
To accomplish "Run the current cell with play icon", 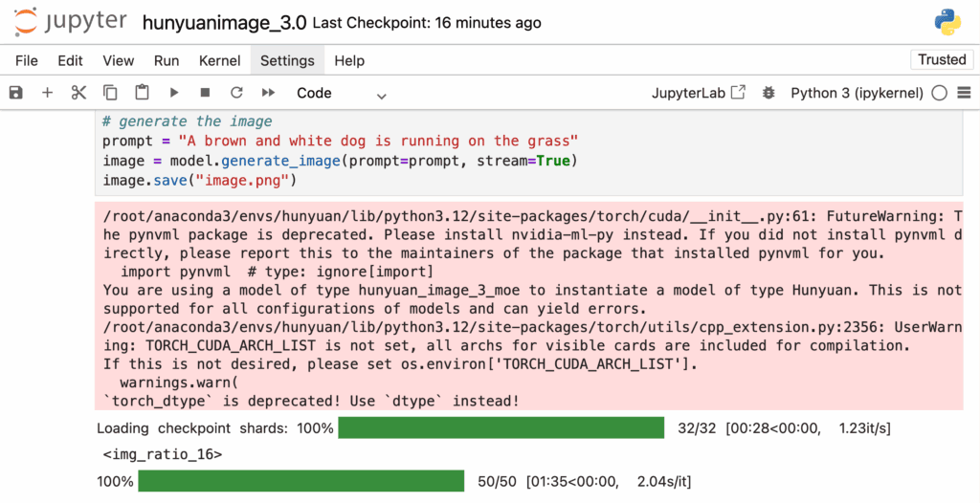I will [173, 93].
